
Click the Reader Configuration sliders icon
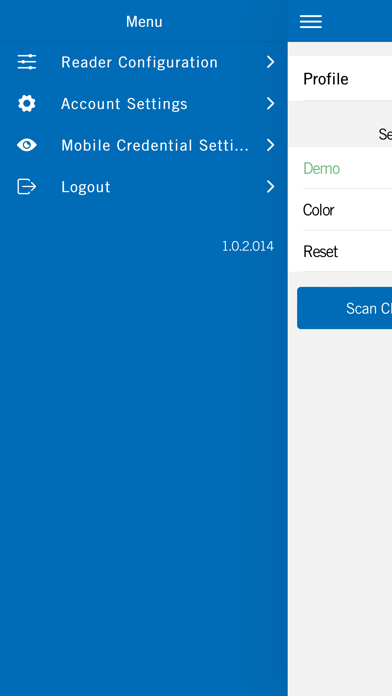pyautogui.click(x=27, y=62)
